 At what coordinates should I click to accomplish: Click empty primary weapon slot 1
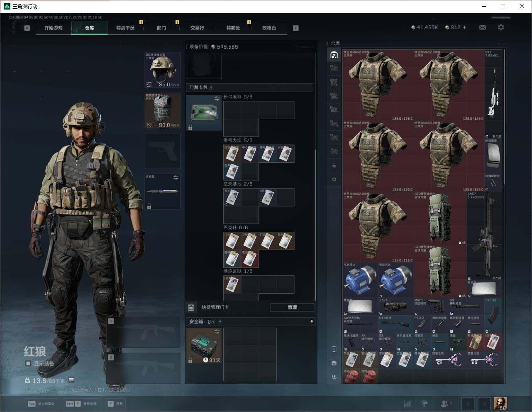[143, 332]
